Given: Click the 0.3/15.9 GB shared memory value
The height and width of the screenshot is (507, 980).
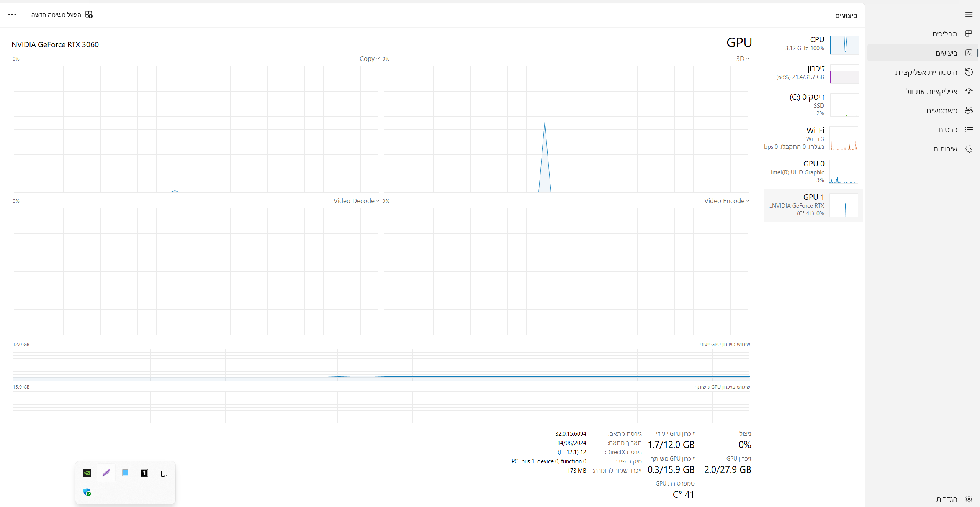Looking at the screenshot, I should tap(671, 470).
